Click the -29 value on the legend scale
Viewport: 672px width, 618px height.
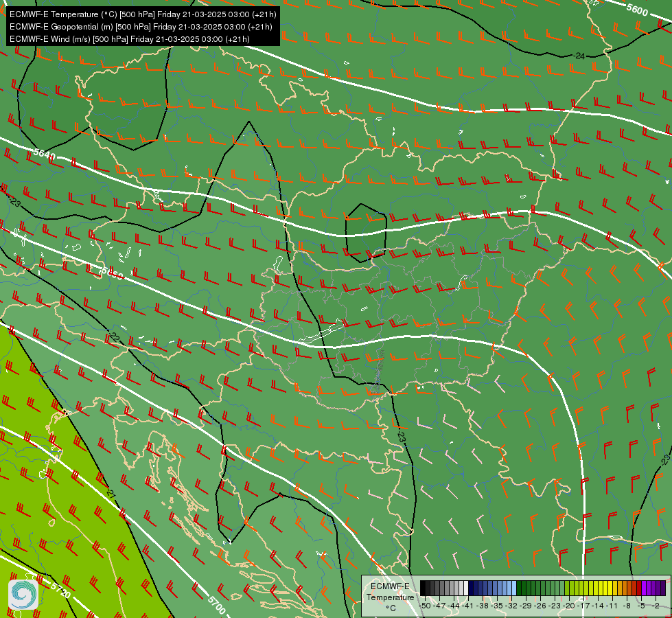[x=526, y=606]
